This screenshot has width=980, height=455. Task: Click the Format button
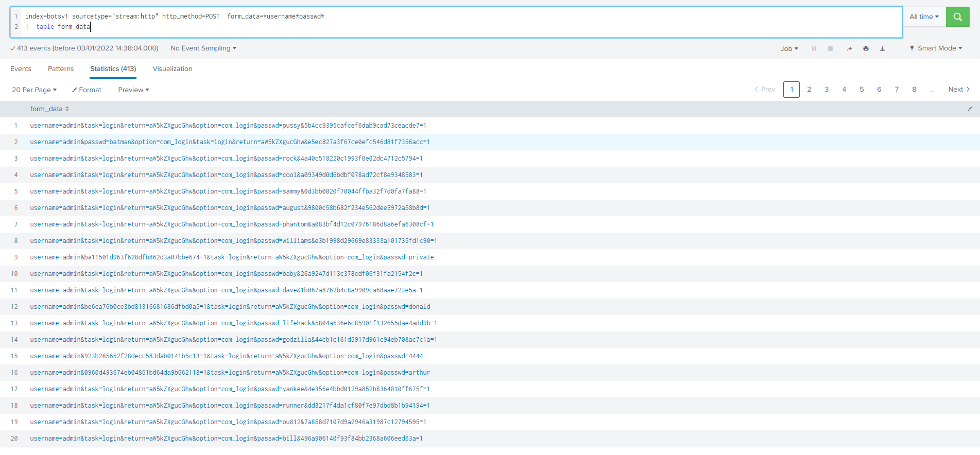(87, 90)
